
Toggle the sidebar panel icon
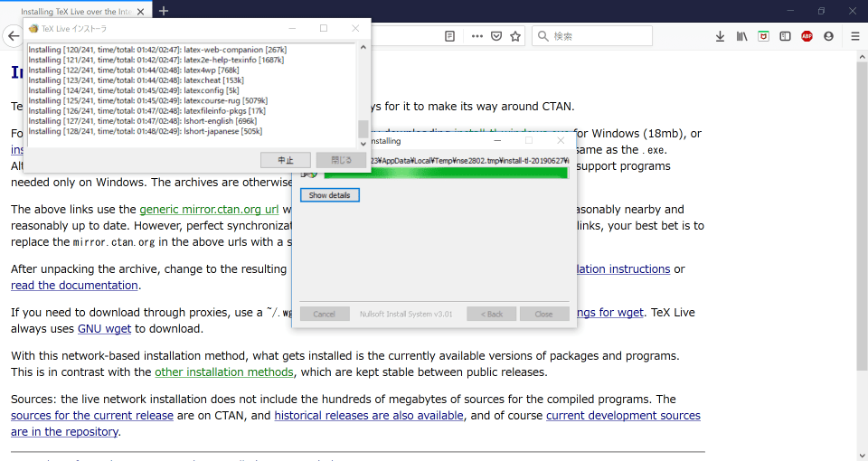[785, 36]
